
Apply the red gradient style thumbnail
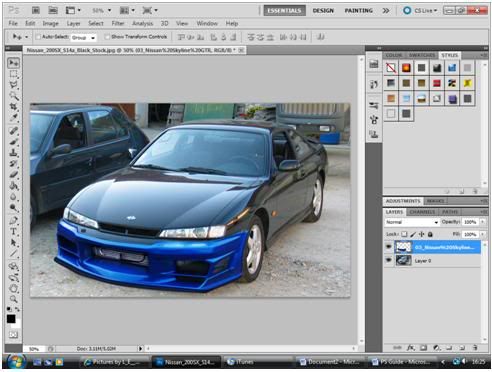tap(437, 83)
